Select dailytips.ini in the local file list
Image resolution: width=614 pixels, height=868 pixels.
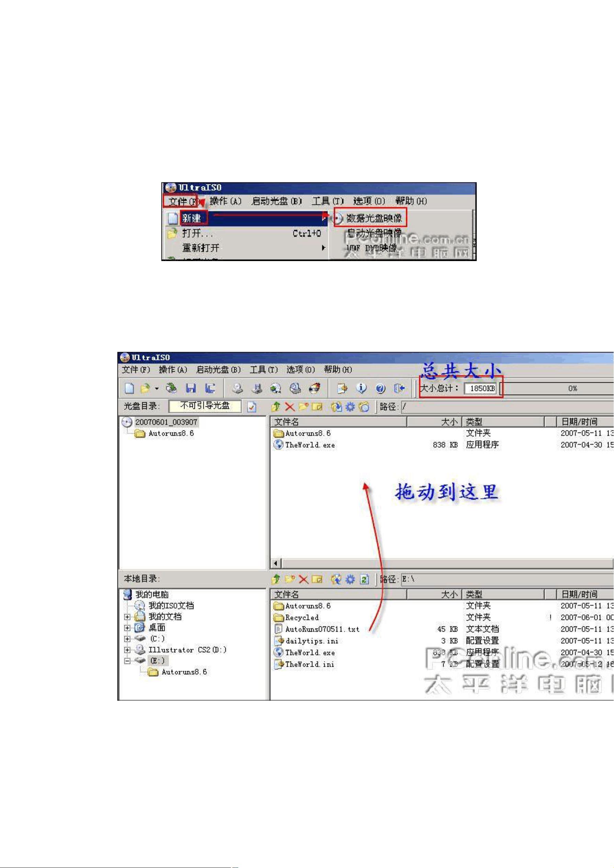point(312,641)
